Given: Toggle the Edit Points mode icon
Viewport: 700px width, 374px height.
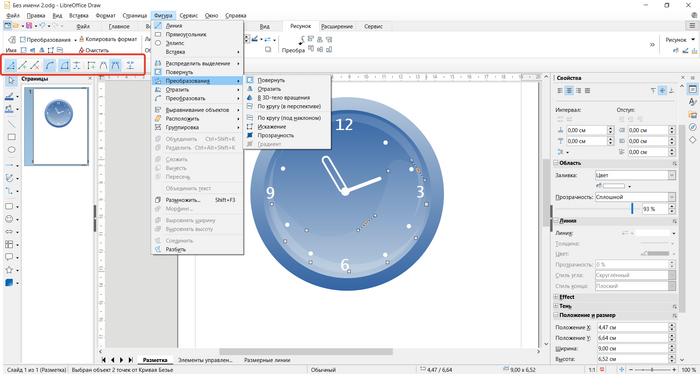Looking at the screenshot, I should coord(11,66).
